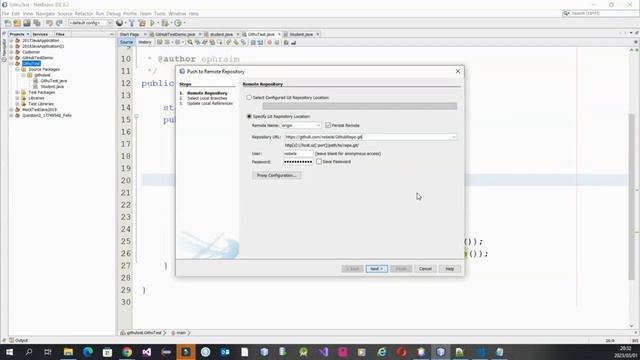640x360 pixels.
Task: Open Visual Studio from the taskbar
Action: [147, 352]
